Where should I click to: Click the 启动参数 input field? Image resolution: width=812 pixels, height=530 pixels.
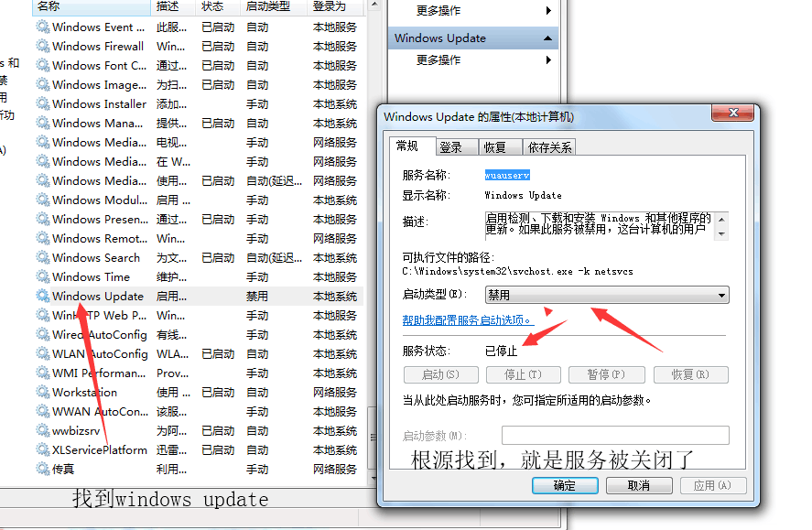pyautogui.click(x=615, y=436)
